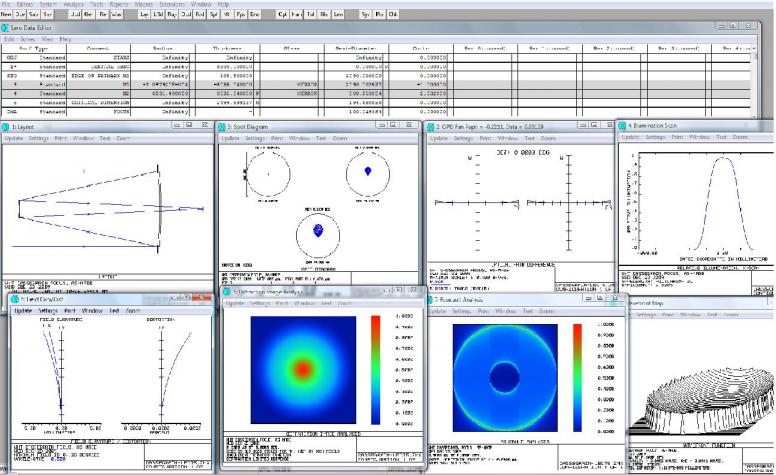The width and height of the screenshot is (776, 475).
Task: Open Settings in the Layout window
Action: pyautogui.click(x=38, y=138)
